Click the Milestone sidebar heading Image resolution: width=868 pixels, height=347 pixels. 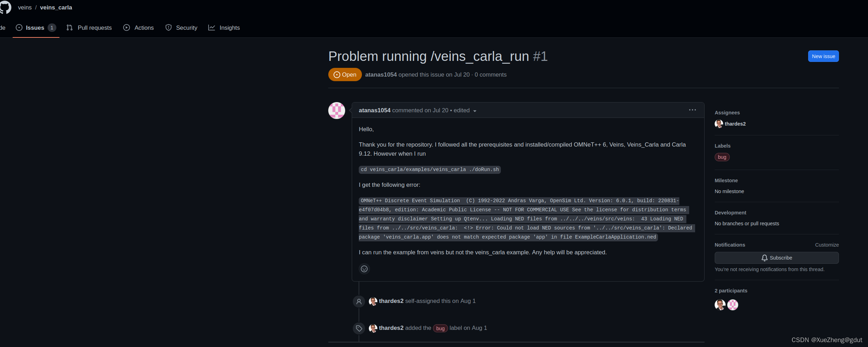[726, 180]
